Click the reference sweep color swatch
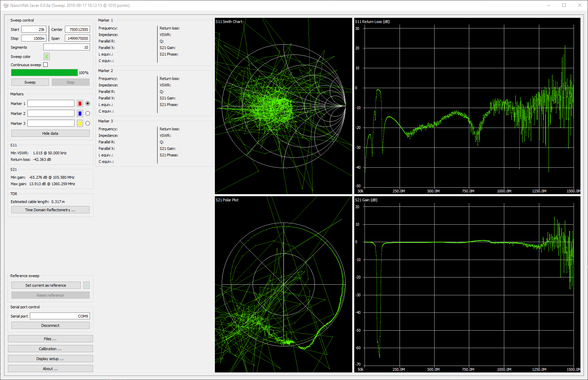The image size is (588, 380). [86, 285]
